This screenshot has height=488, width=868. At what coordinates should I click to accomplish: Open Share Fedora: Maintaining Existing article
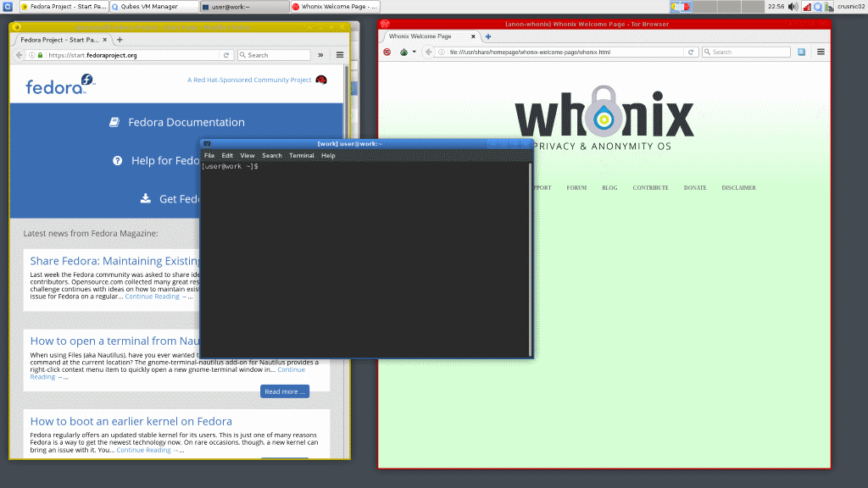pos(115,261)
